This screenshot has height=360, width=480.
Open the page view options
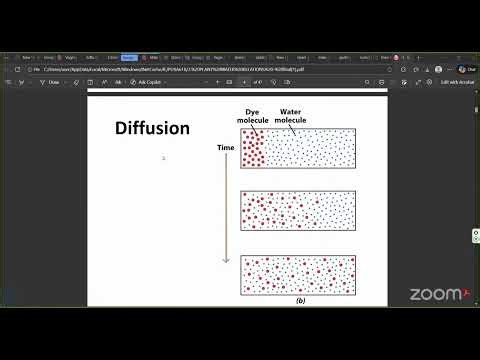[287, 82]
